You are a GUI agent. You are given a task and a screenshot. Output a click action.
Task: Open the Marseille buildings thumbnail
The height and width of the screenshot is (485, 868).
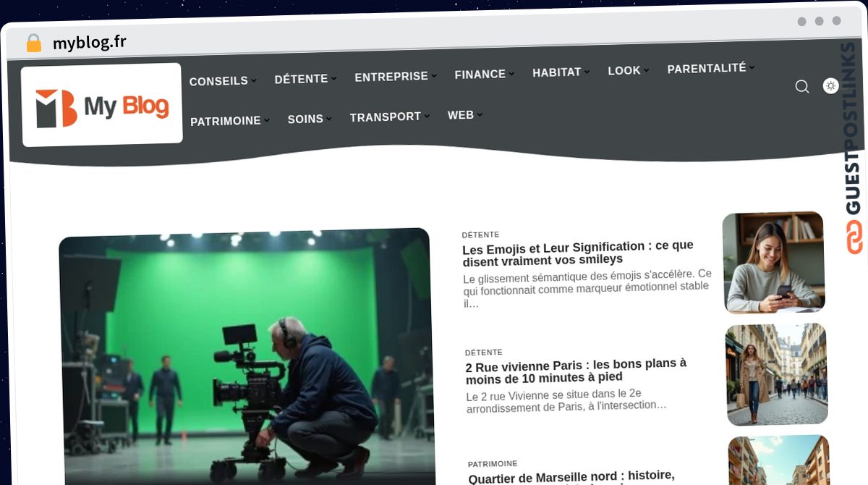(x=779, y=460)
